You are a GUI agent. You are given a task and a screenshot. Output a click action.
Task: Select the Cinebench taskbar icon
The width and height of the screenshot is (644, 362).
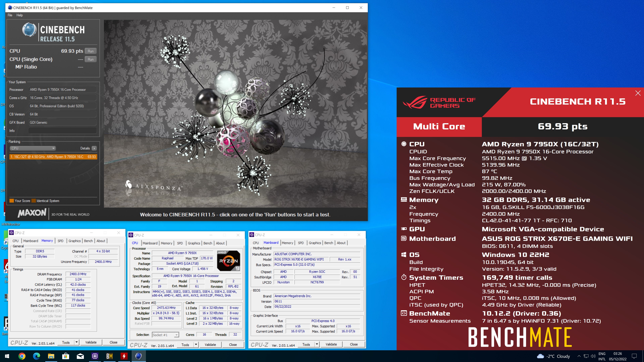click(139, 356)
